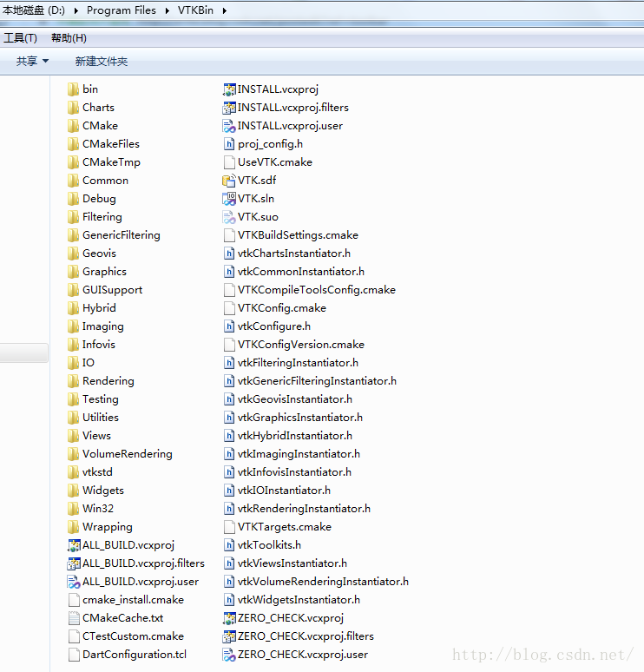This screenshot has height=672, width=644.
Task: Click the INSTALL.vcxproj project icon
Action: coord(229,89)
